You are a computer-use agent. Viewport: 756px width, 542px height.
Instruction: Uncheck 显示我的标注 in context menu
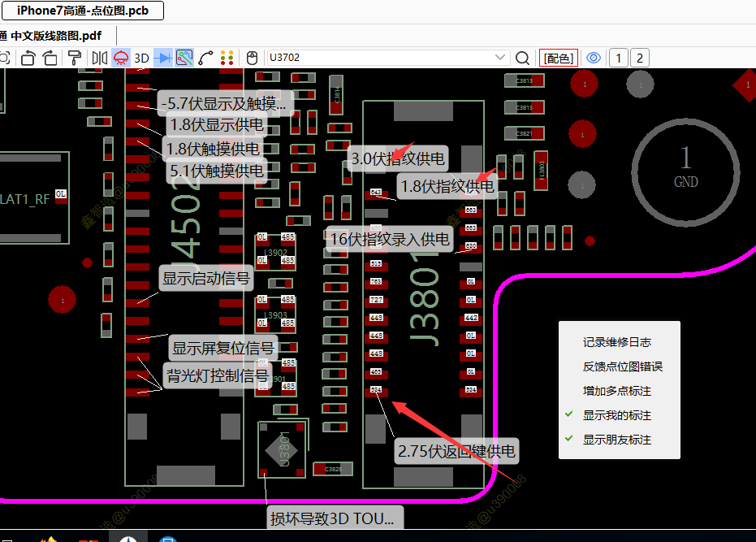coord(616,415)
